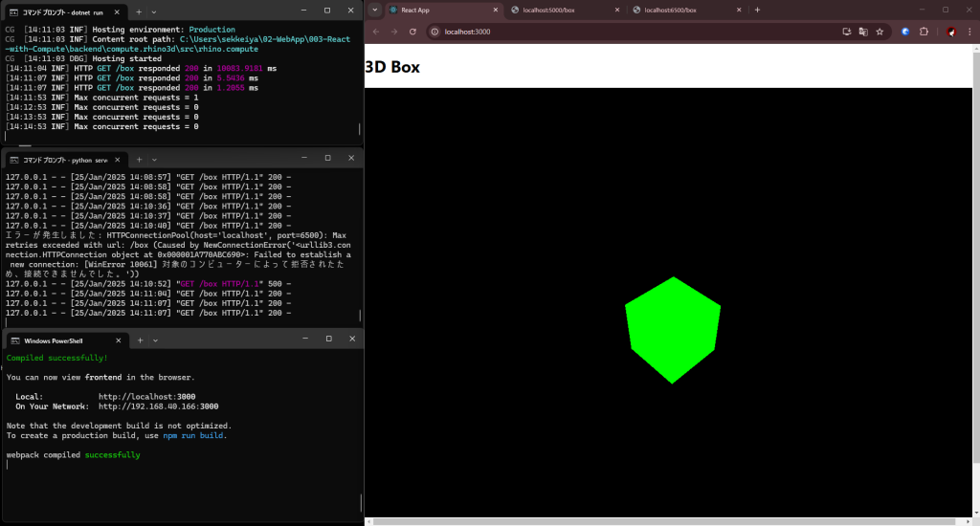Close the React App browser tab

495,10
